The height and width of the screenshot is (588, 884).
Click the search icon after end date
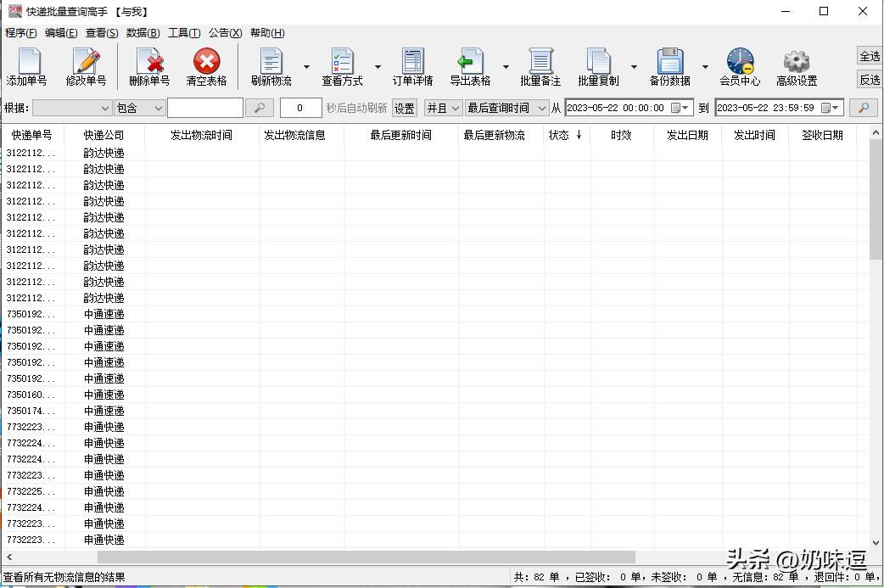click(863, 108)
